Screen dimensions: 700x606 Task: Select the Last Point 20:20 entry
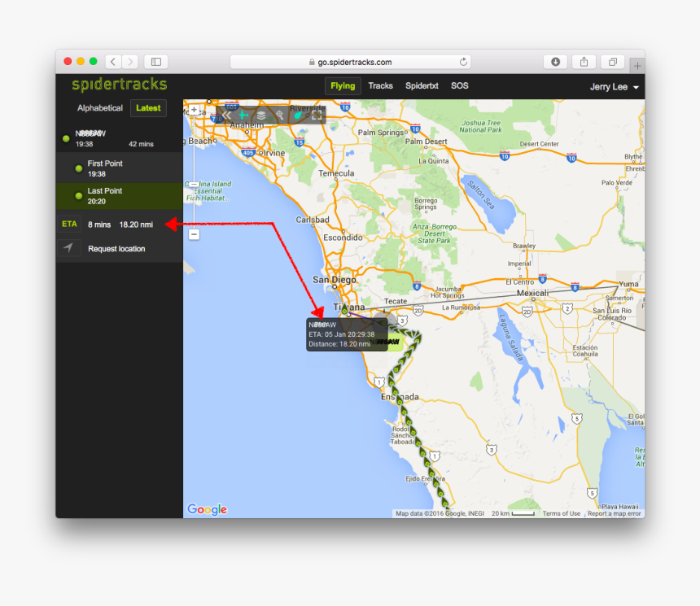click(119, 196)
